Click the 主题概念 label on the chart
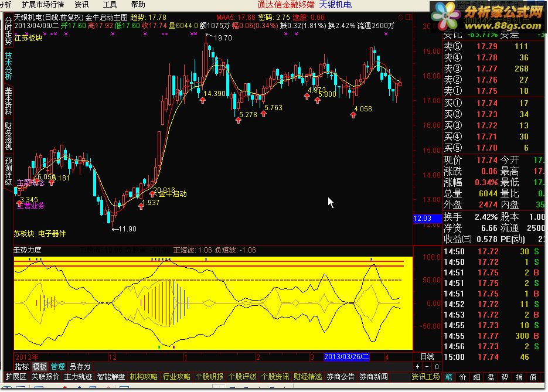The height and width of the screenshot is (392, 548). tap(30, 183)
